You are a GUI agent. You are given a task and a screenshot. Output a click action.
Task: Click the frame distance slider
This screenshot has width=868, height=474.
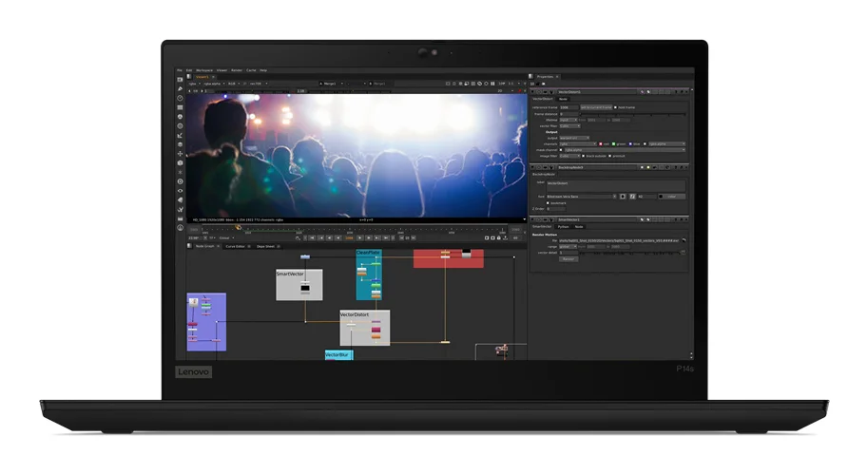[x=633, y=114]
